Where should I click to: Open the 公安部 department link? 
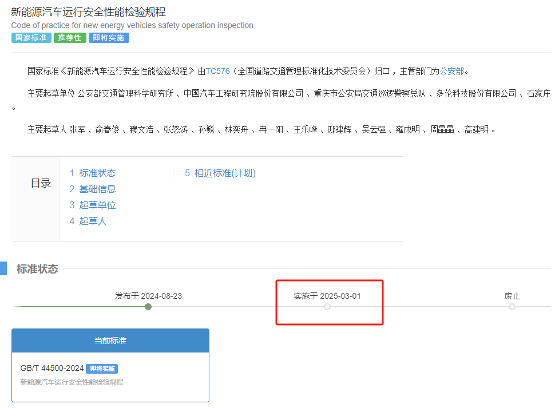coord(452,71)
